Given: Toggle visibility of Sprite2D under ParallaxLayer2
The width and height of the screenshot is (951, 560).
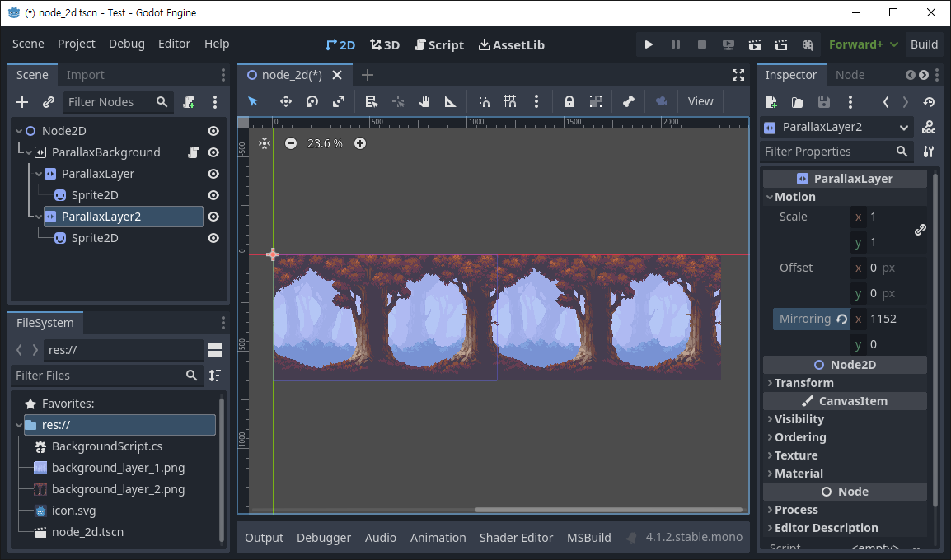Looking at the screenshot, I should pos(213,238).
